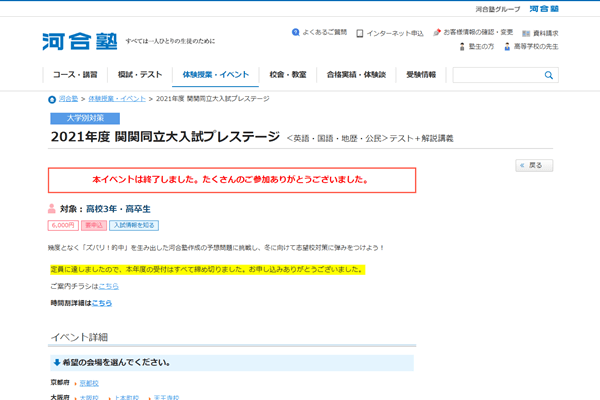Click the インターネット申込 device icon
This screenshot has width=600, height=400.
coord(360,33)
